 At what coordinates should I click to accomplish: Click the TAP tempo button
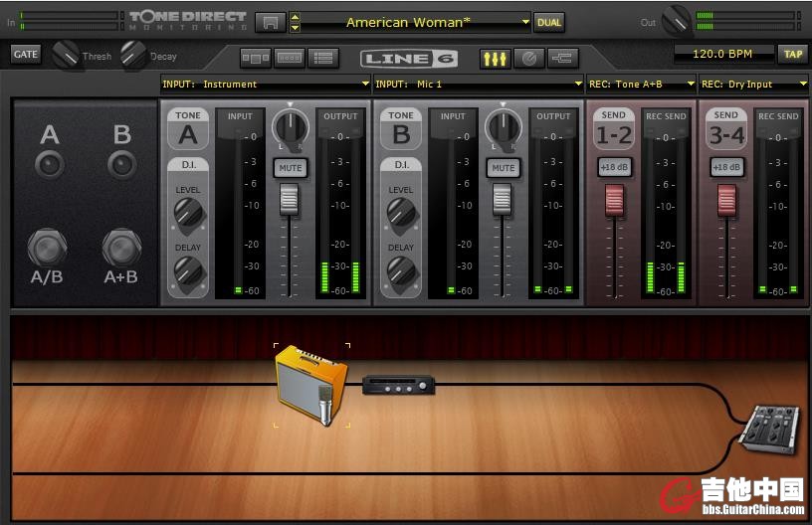tap(793, 55)
